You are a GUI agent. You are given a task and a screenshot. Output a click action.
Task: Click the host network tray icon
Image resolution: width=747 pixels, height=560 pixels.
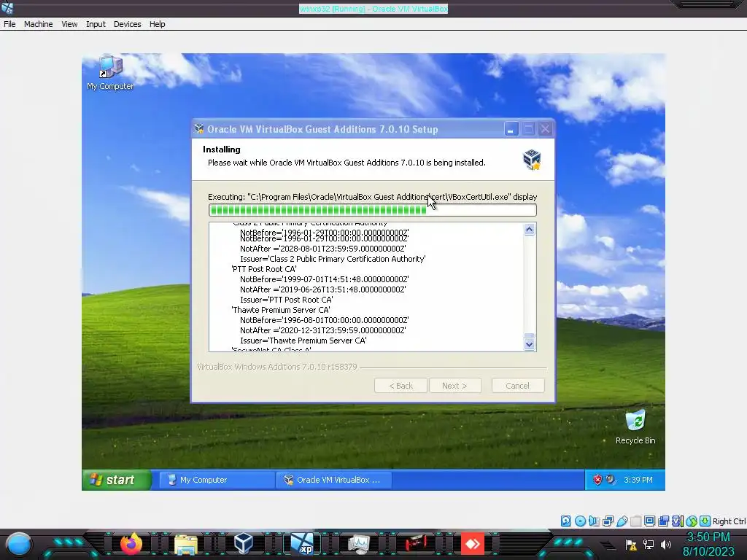(x=649, y=544)
